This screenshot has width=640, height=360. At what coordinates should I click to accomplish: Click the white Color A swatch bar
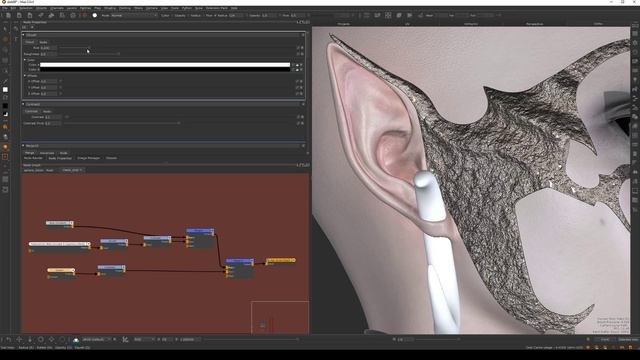pyautogui.click(x=165, y=65)
